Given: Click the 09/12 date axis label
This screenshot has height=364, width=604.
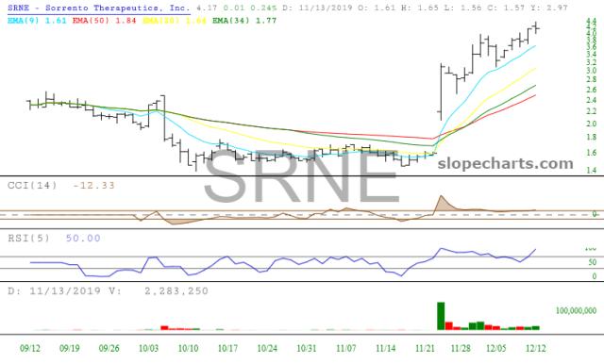Looking at the screenshot, I should pos(30,348).
